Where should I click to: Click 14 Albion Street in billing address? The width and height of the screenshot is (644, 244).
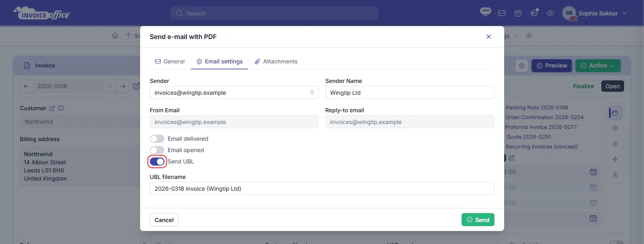click(x=45, y=162)
